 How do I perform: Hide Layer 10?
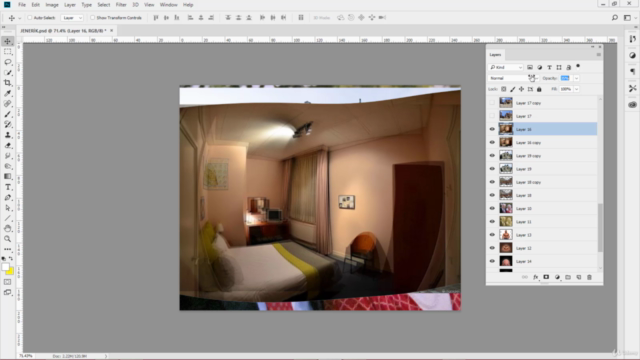[492, 208]
